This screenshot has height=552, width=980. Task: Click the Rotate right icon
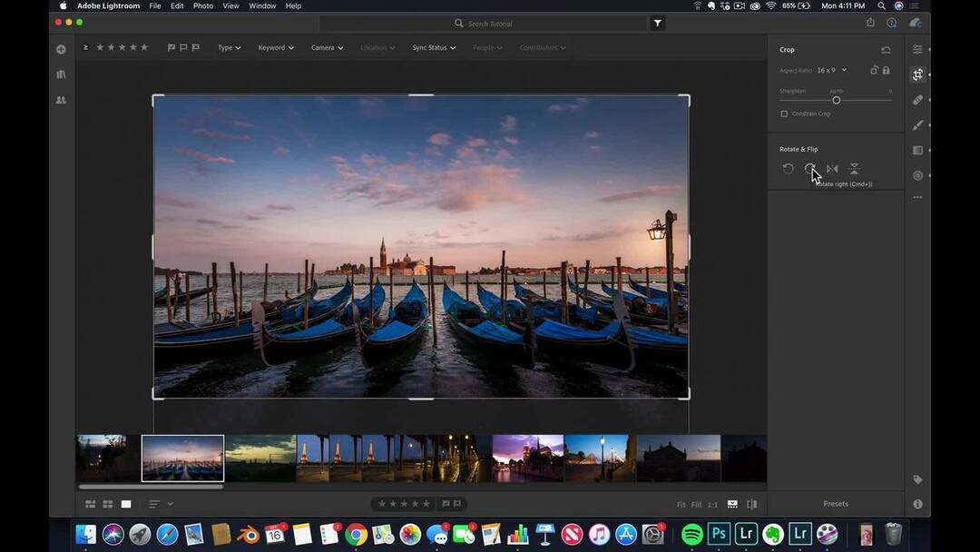[810, 169]
